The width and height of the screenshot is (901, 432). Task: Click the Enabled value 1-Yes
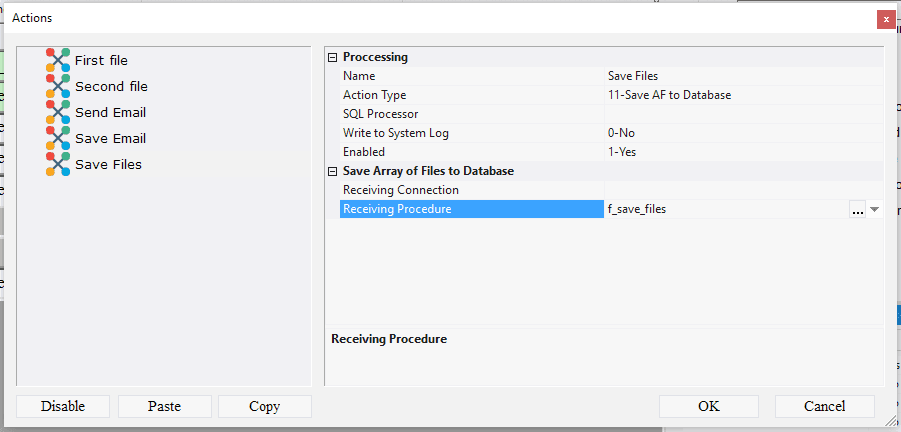740,152
